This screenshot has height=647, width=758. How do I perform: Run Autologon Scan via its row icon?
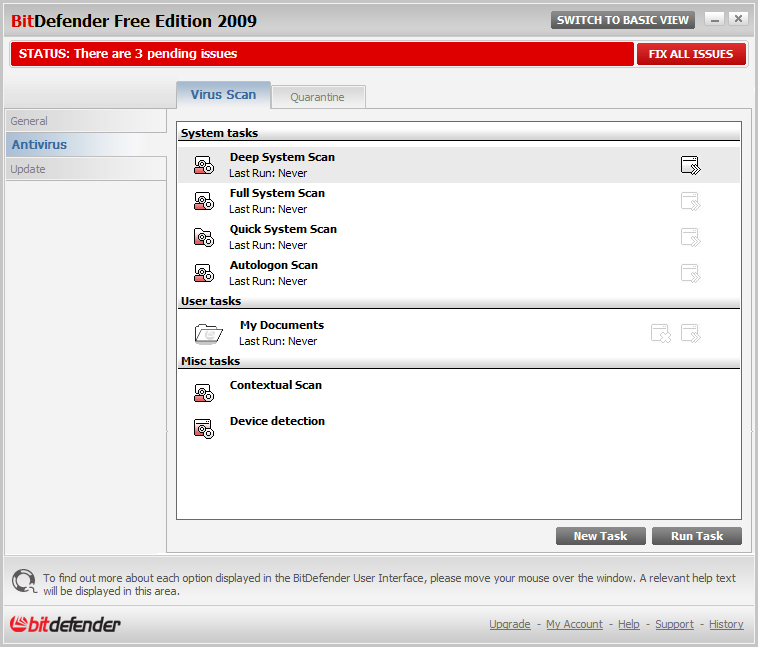690,273
